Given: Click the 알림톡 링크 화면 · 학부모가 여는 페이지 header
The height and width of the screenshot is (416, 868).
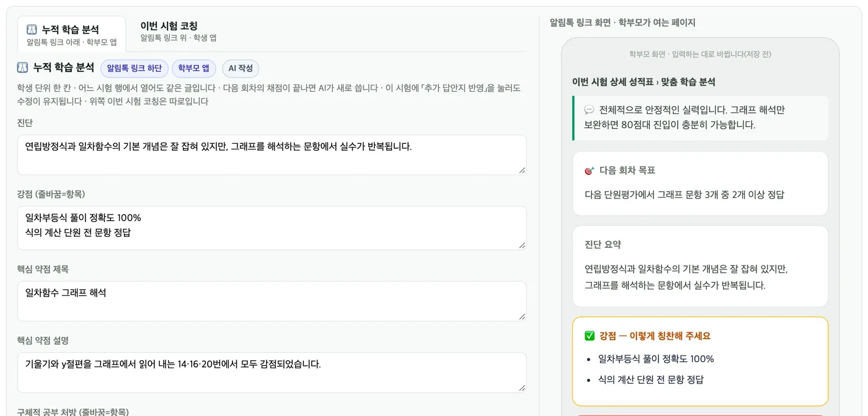Looking at the screenshot, I should (622, 23).
